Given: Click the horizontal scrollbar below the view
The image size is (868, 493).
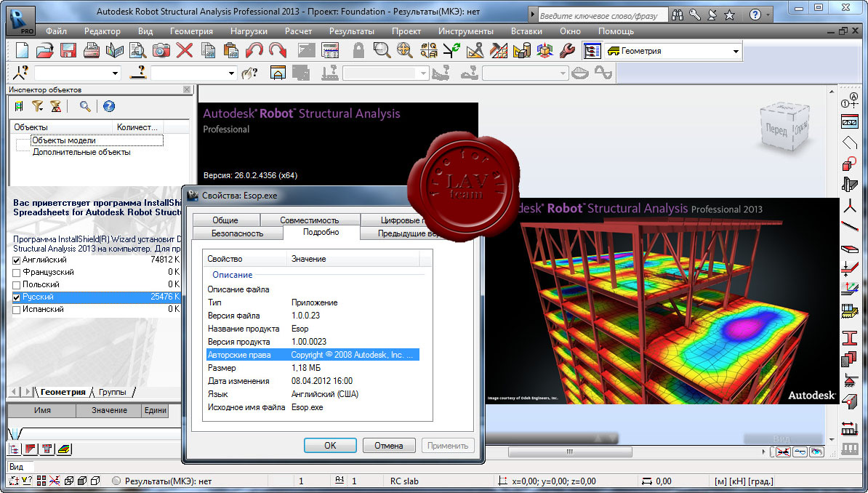Looking at the screenshot, I should click(569, 452).
